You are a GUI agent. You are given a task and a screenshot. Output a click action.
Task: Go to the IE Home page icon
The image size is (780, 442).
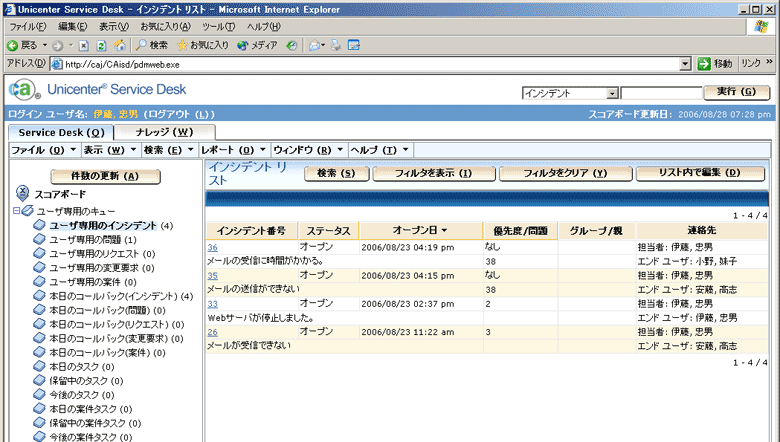click(x=120, y=45)
